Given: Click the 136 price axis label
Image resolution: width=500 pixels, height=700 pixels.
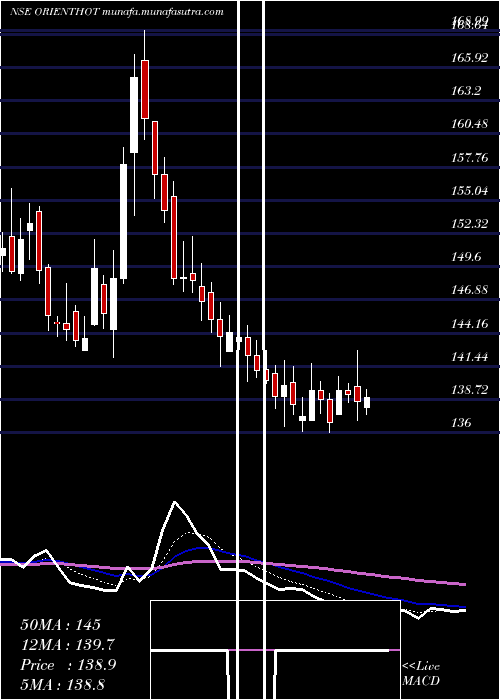Looking at the screenshot, I should click(461, 422).
